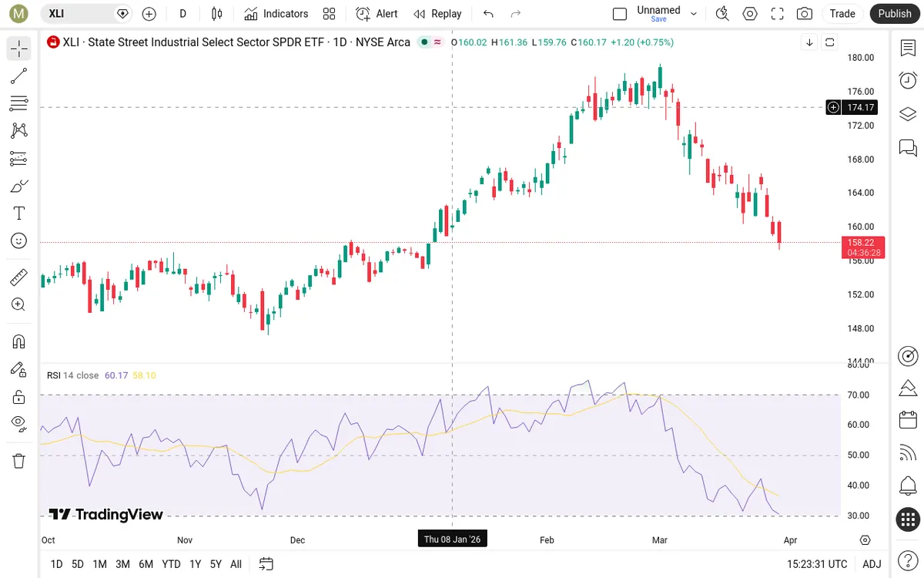Open the go to date calendar
This screenshot has width=924, height=578.
[266, 564]
